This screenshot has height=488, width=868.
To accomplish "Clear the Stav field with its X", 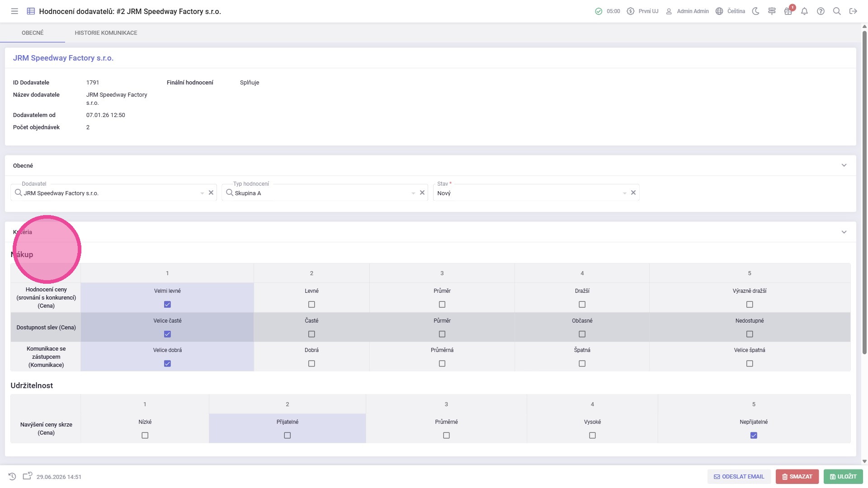I will click(x=633, y=193).
